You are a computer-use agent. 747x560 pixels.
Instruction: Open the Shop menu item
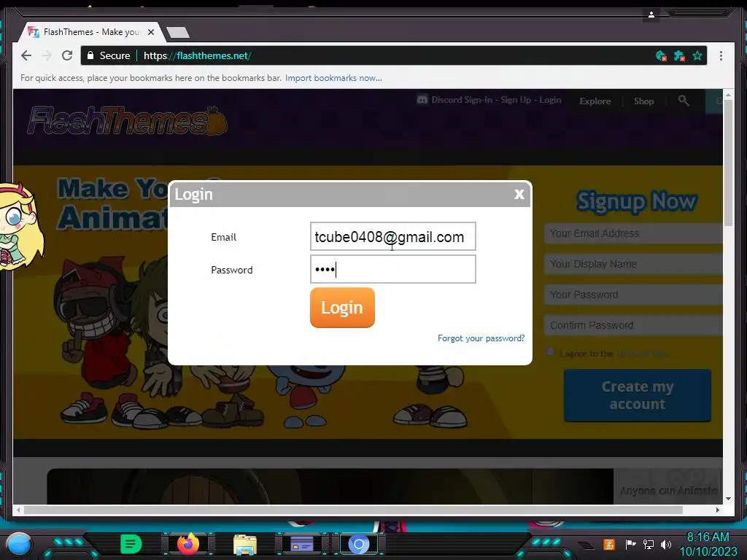[x=643, y=101]
